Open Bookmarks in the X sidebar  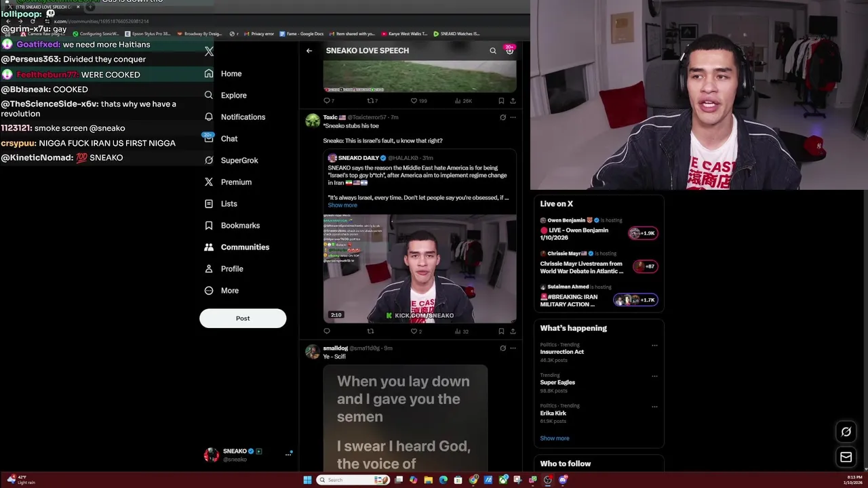(x=232, y=225)
